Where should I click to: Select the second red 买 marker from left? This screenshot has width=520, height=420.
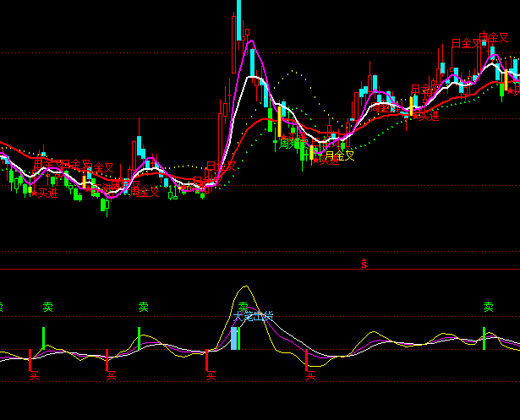coord(110,375)
